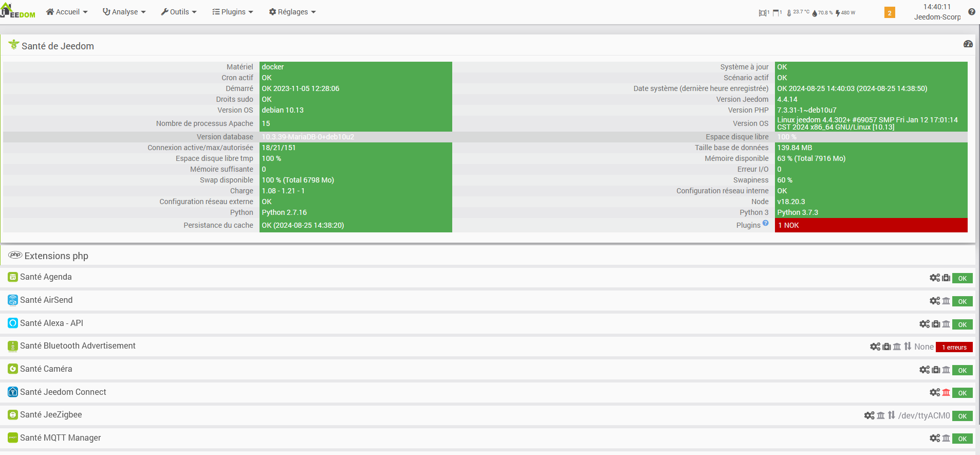Click the Matériel value docker
The height and width of the screenshot is (455, 980).
356,67
